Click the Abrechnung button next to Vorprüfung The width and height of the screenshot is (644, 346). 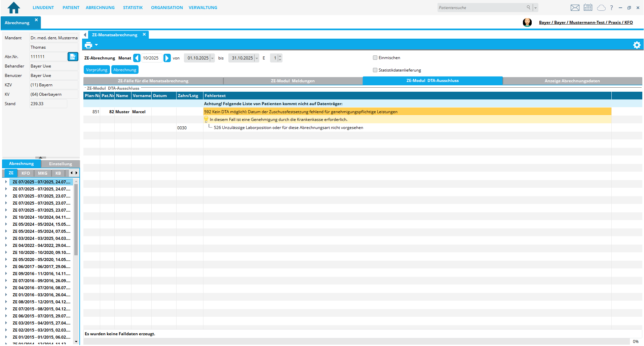point(125,70)
